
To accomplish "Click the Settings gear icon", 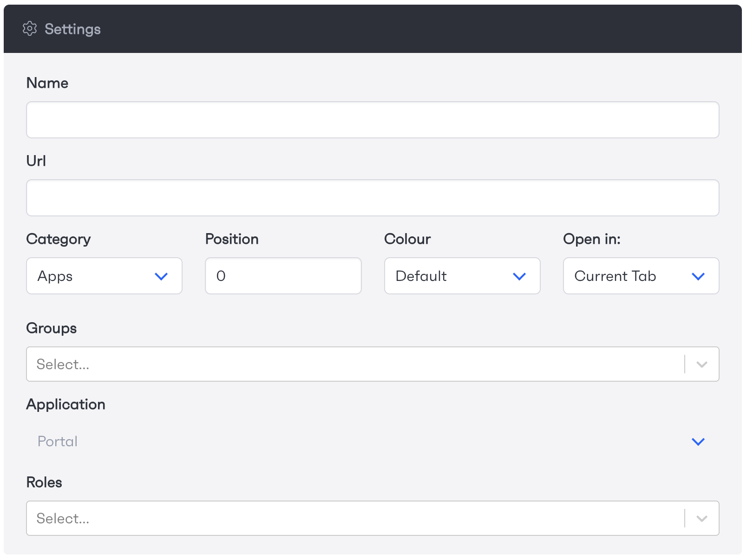I will [x=30, y=29].
